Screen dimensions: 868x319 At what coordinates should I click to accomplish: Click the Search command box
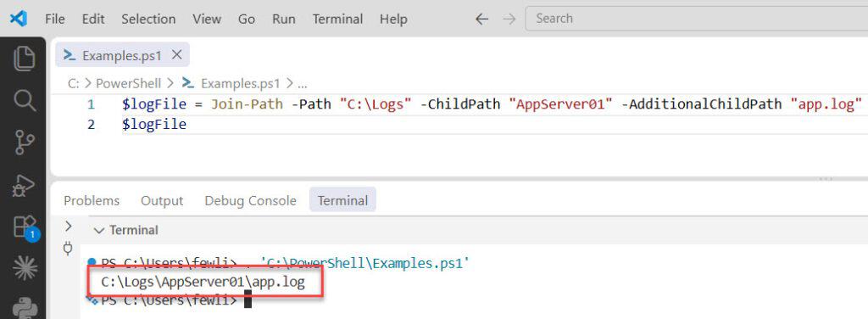(x=697, y=19)
